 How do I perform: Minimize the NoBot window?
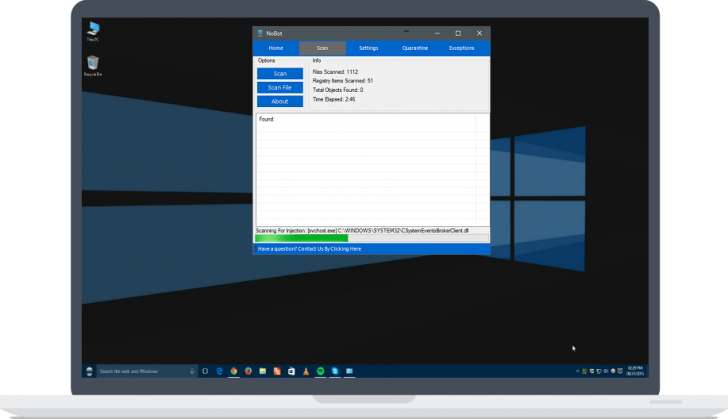tap(437, 33)
